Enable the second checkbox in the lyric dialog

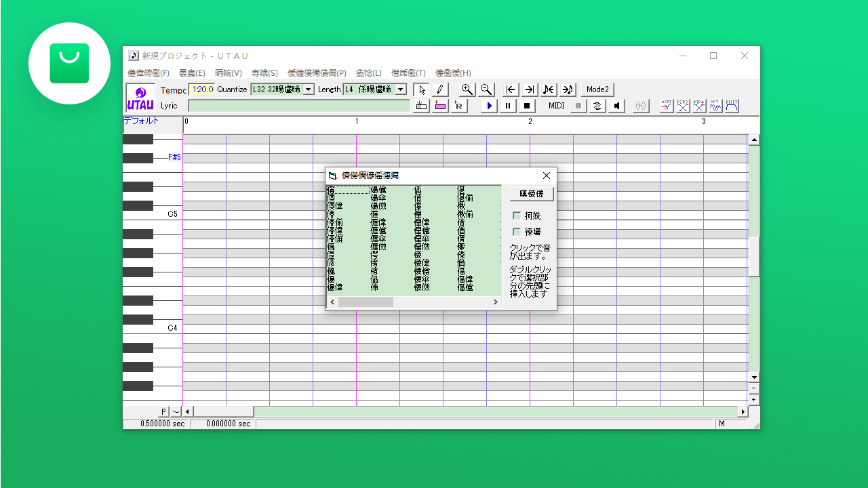[x=517, y=232]
